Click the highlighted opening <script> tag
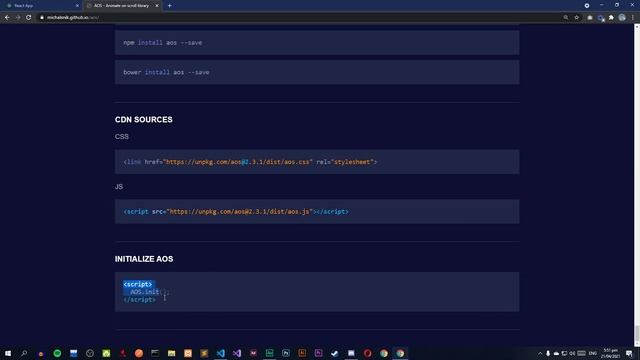 (x=138, y=284)
